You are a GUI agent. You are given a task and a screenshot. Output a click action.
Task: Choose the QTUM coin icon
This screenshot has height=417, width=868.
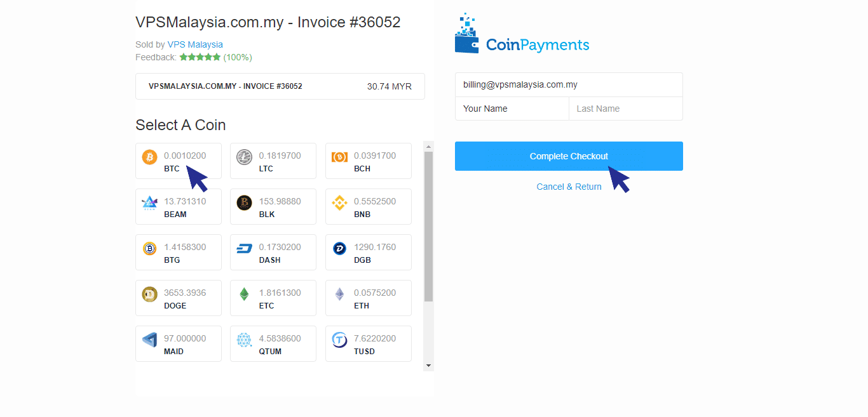(x=245, y=340)
